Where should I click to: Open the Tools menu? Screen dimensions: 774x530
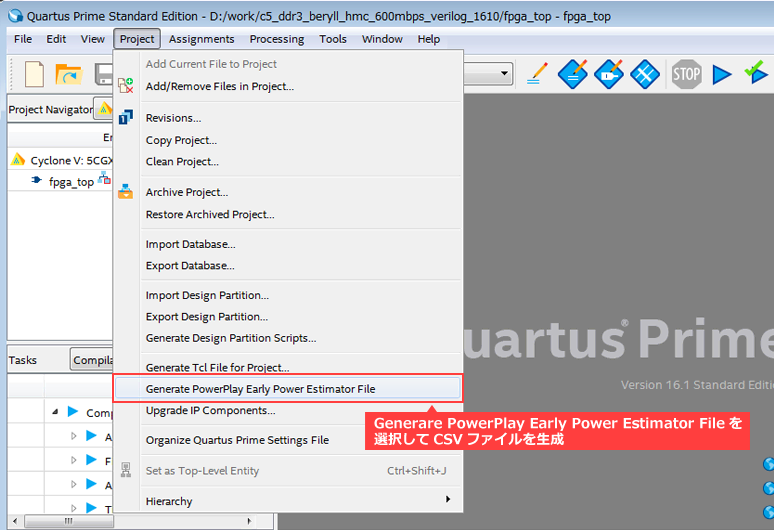pyautogui.click(x=333, y=39)
